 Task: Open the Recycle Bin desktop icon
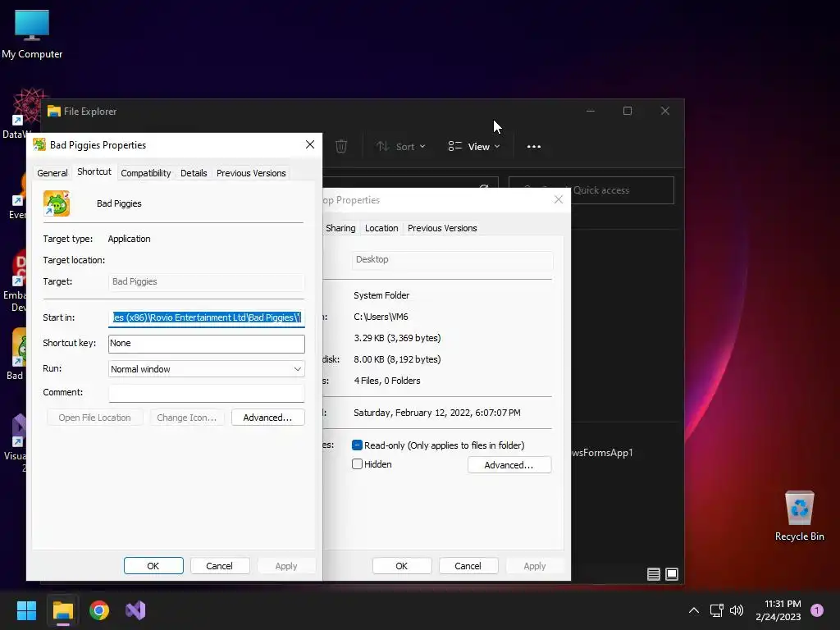coord(799,517)
